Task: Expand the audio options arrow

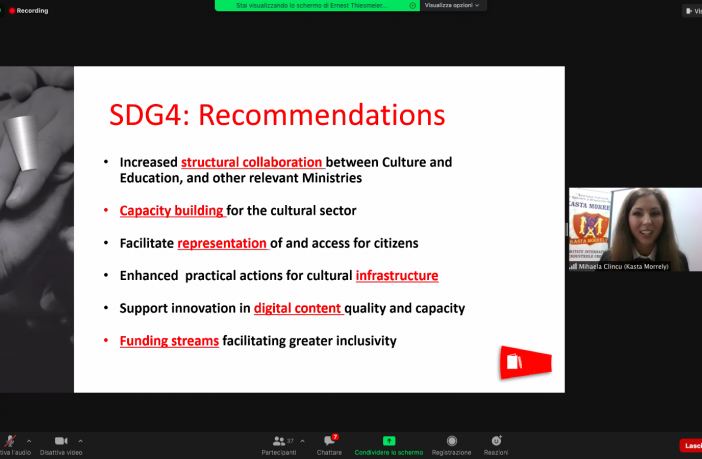Action: click(28, 440)
